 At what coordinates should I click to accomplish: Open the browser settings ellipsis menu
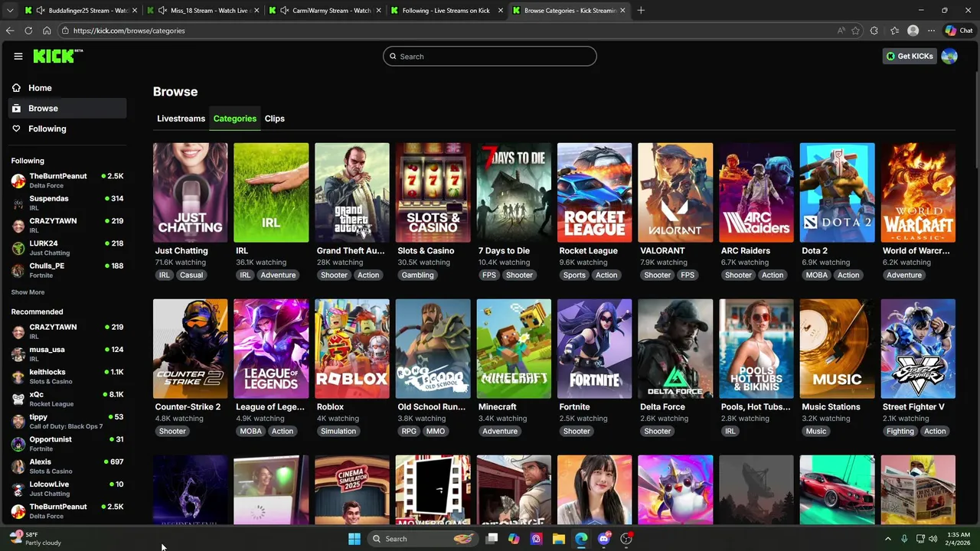click(x=931, y=31)
